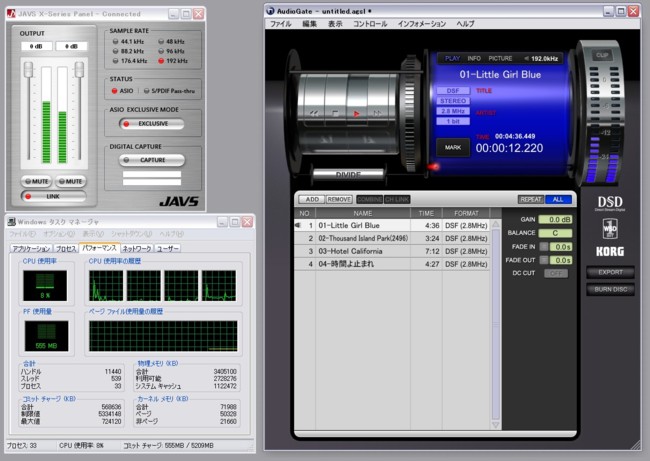Select the 44.1 kHz sample rate

tap(128, 41)
